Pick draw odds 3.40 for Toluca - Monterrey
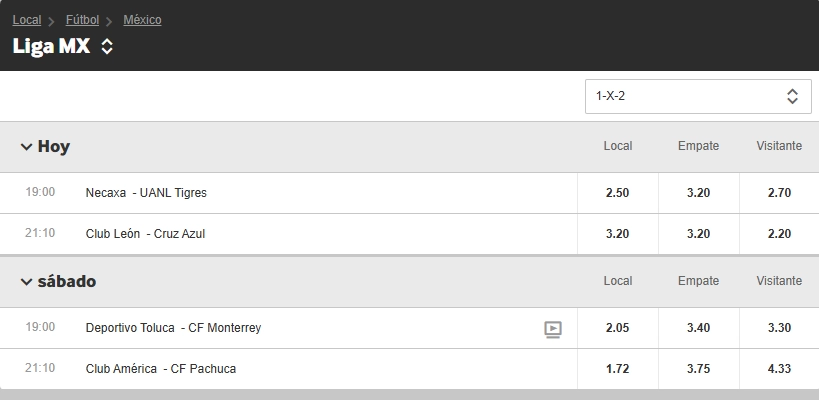819x400 pixels. [698, 328]
